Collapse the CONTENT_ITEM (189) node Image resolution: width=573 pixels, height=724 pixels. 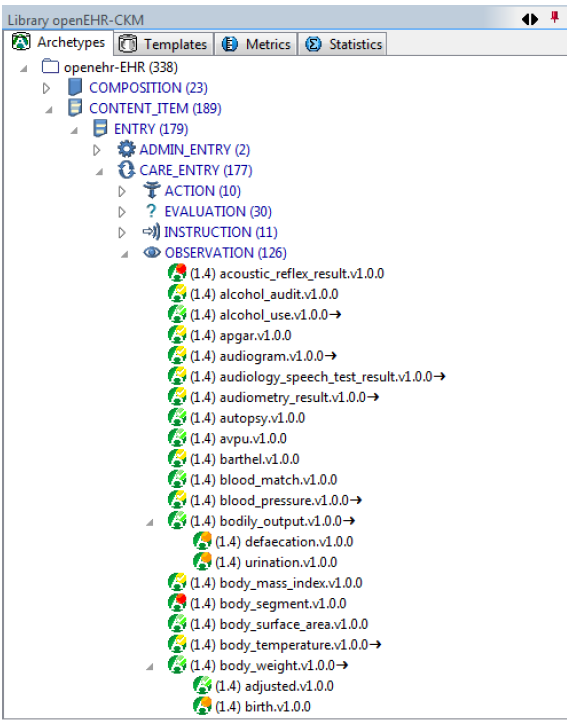(x=48, y=110)
